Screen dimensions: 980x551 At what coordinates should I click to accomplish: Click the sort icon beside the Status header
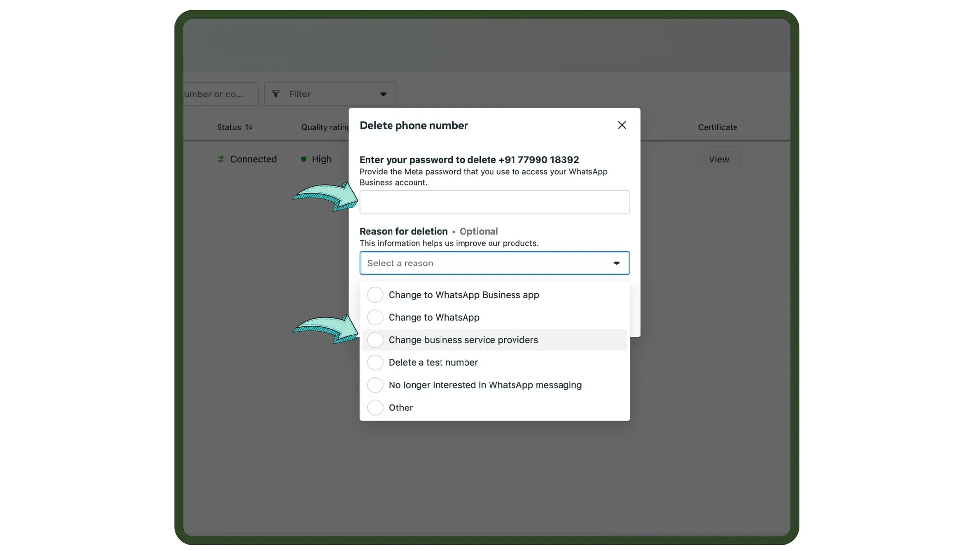click(x=250, y=127)
